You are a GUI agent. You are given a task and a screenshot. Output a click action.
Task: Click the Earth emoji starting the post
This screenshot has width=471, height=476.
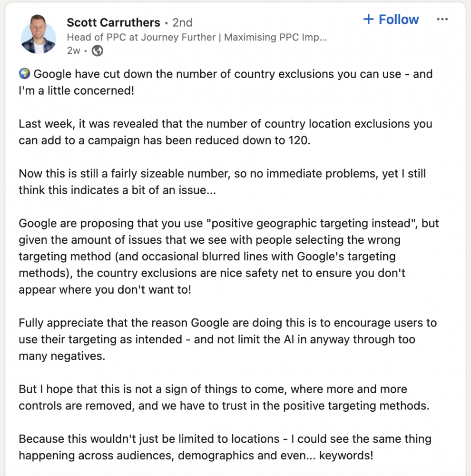click(x=25, y=73)
